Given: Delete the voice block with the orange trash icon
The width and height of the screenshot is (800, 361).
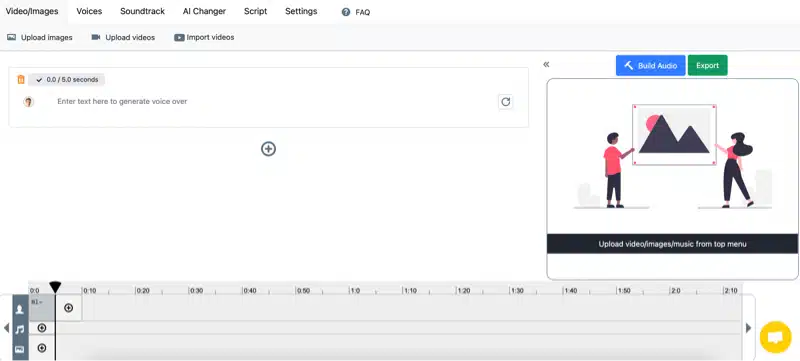Looking at the screenshot, I should coord(20,80).
